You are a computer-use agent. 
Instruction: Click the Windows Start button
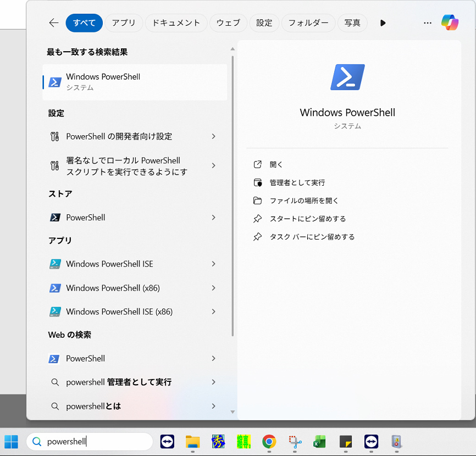[11, 442]
